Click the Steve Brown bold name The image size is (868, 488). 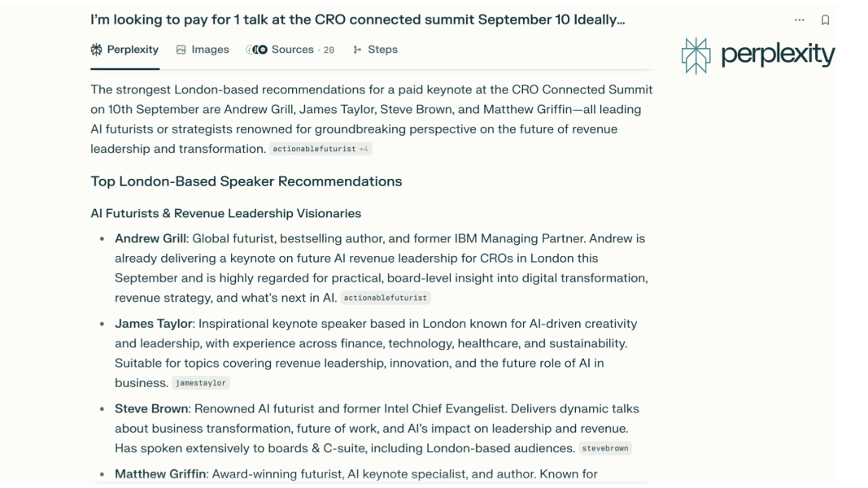tap(151, 408)
